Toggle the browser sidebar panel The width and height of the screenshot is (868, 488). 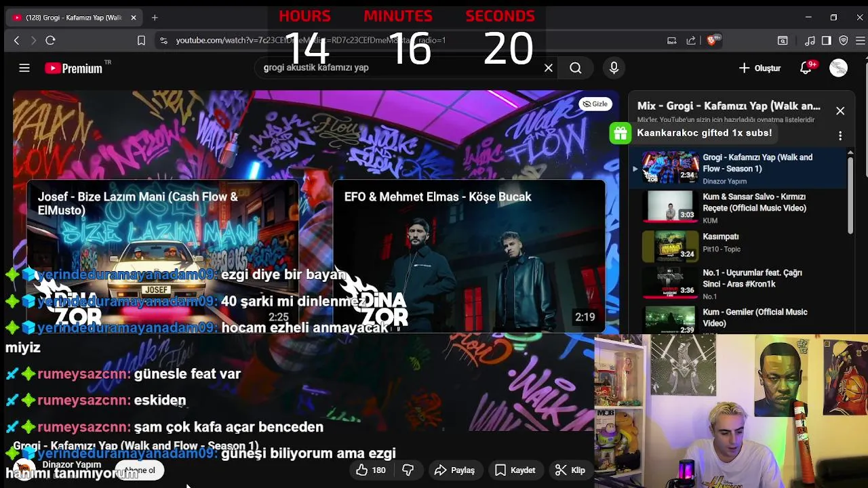pyautogui.click(x=826, y=41)
